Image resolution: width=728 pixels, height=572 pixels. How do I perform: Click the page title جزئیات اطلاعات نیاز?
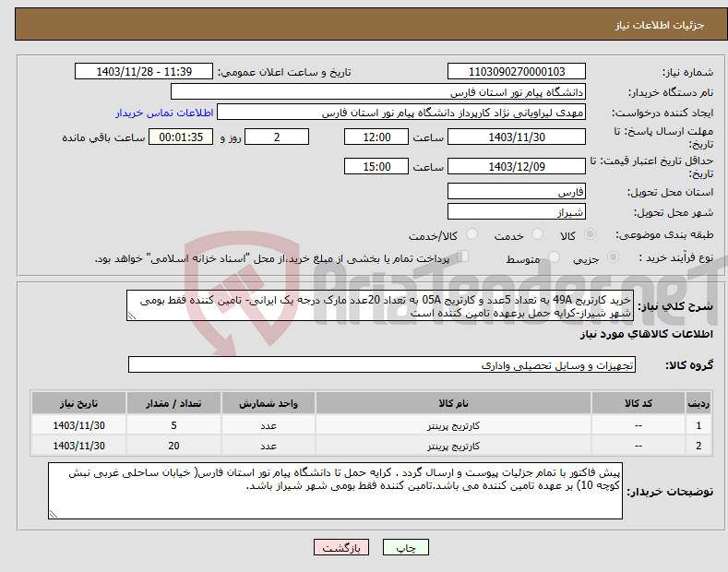(660, 25)
